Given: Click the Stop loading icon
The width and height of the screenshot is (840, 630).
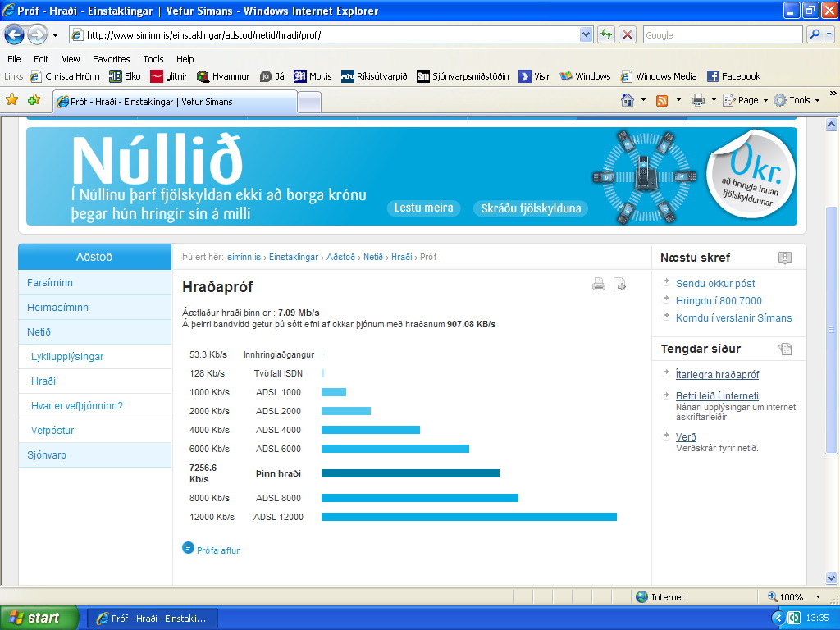Looking at the screenshot, I should pyautogui.click(x=628, y=34).
